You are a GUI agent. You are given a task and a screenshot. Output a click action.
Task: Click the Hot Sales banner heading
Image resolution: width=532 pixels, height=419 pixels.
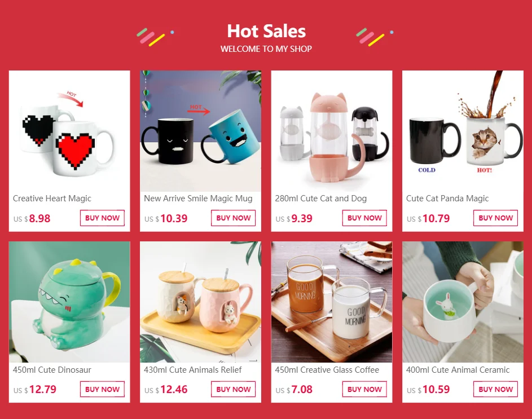pyautogui.click(x=266, y=31)
